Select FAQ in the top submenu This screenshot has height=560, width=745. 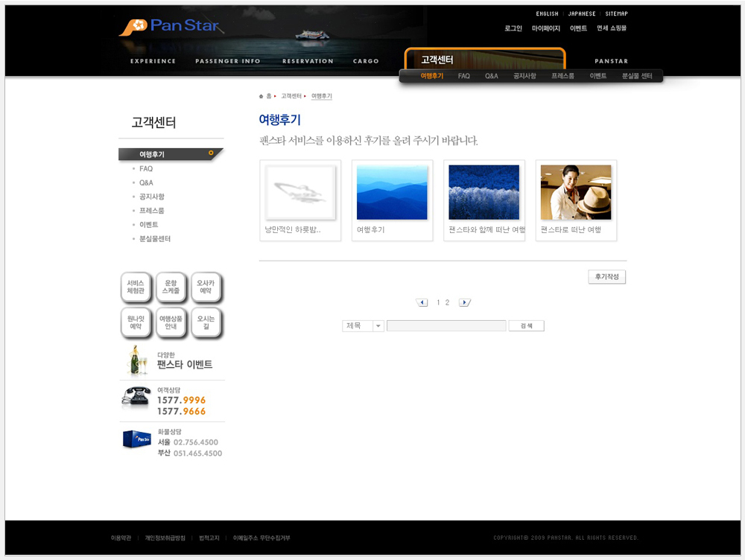tap(463, 76)
